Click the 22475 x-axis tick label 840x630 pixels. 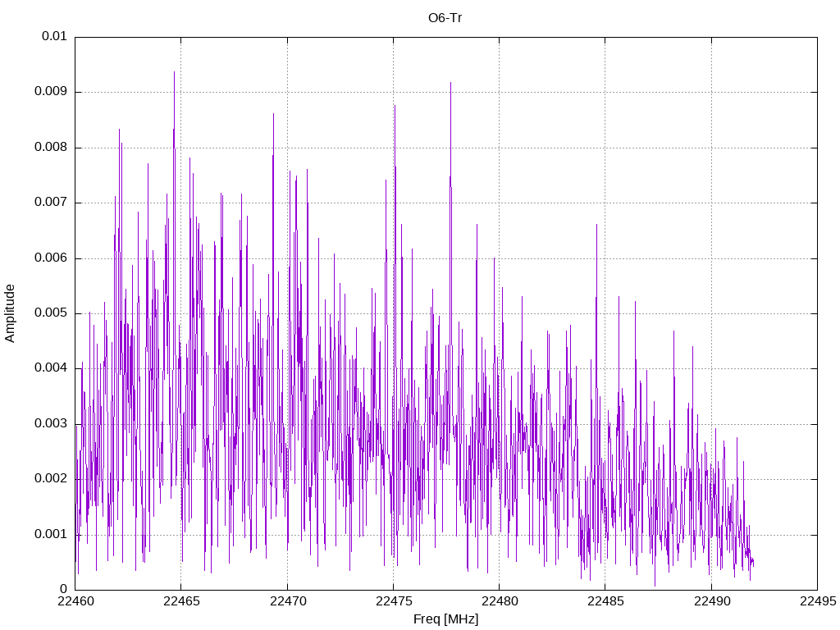coord(394,601)
